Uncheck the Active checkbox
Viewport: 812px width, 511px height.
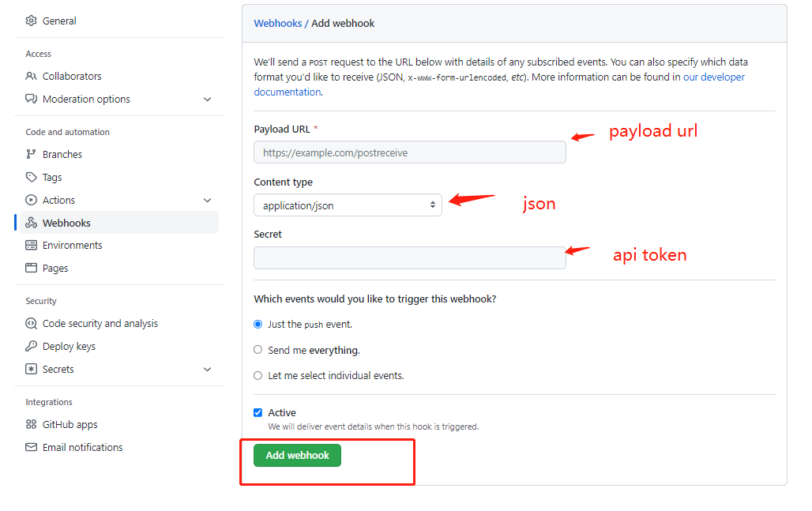[258, 413]
